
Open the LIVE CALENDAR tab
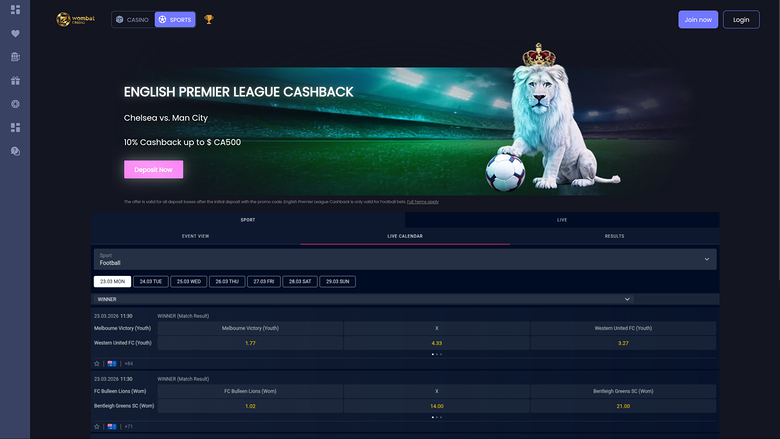click(x=405, y=236)
